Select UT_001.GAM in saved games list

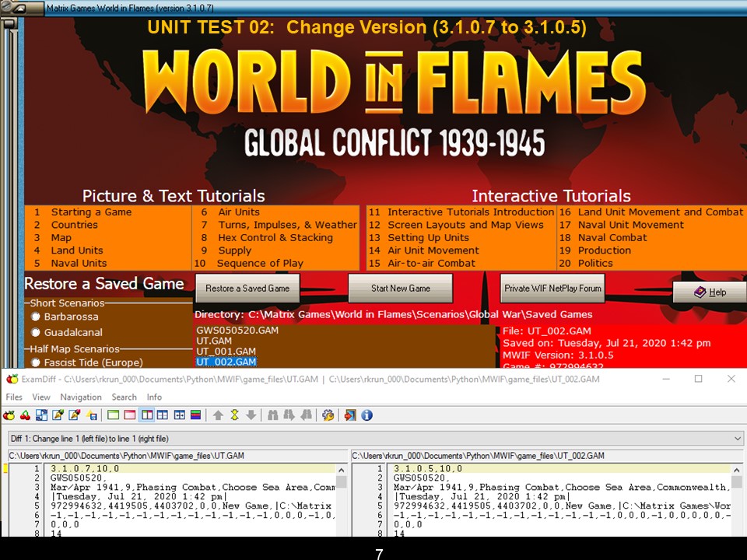click(x=226, y=352)
